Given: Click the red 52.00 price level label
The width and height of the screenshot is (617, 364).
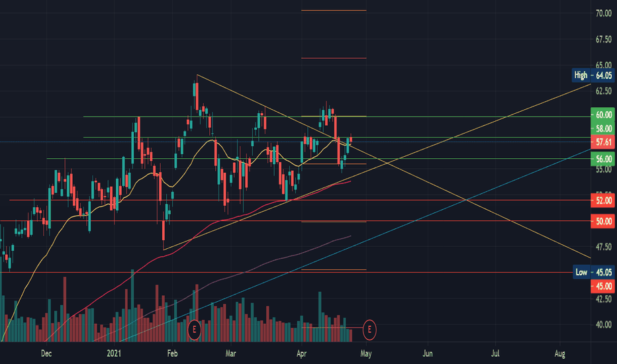Looking at the screenshot, I should 603,201.
